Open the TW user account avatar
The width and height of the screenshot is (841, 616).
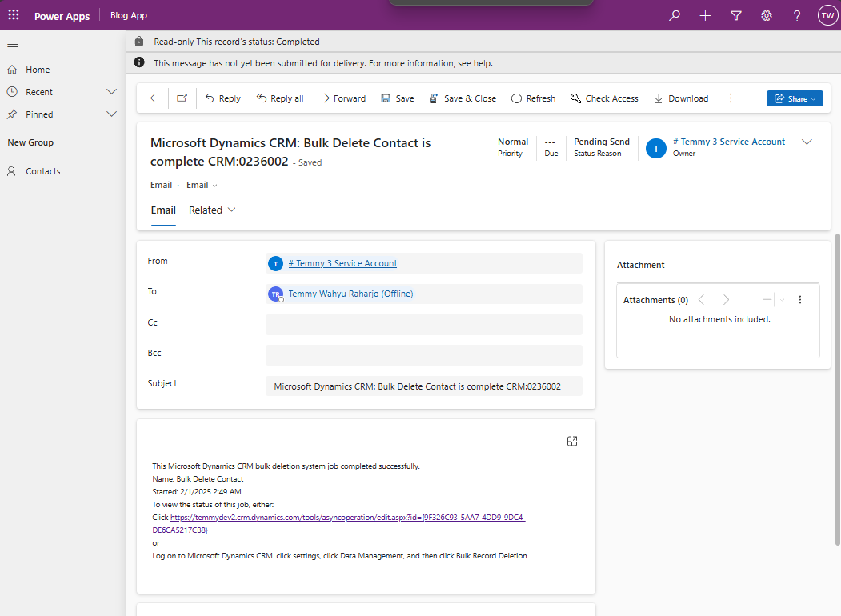pos(827,15)
